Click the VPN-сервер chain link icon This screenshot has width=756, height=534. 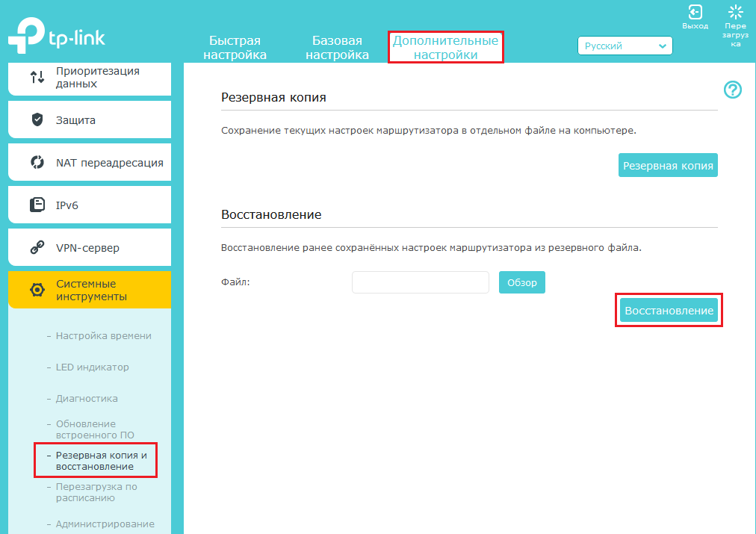point(37,247)
